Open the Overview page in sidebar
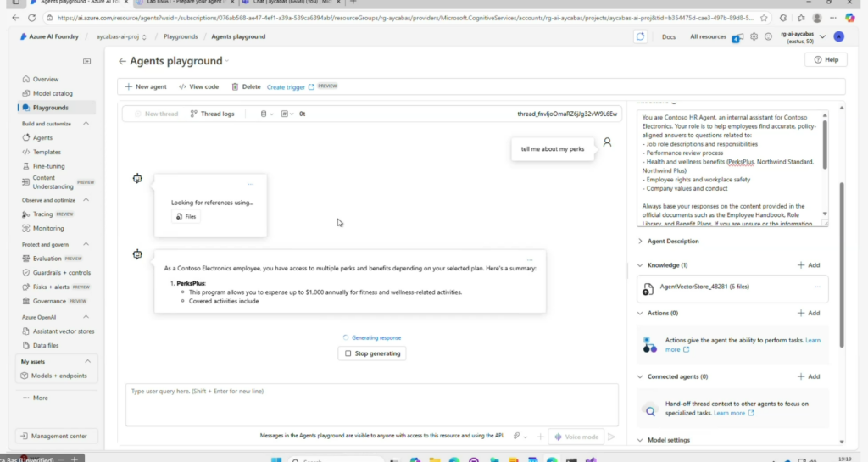Image resolution: width=868 pixels, height=462 pixels. click(46, 79)
